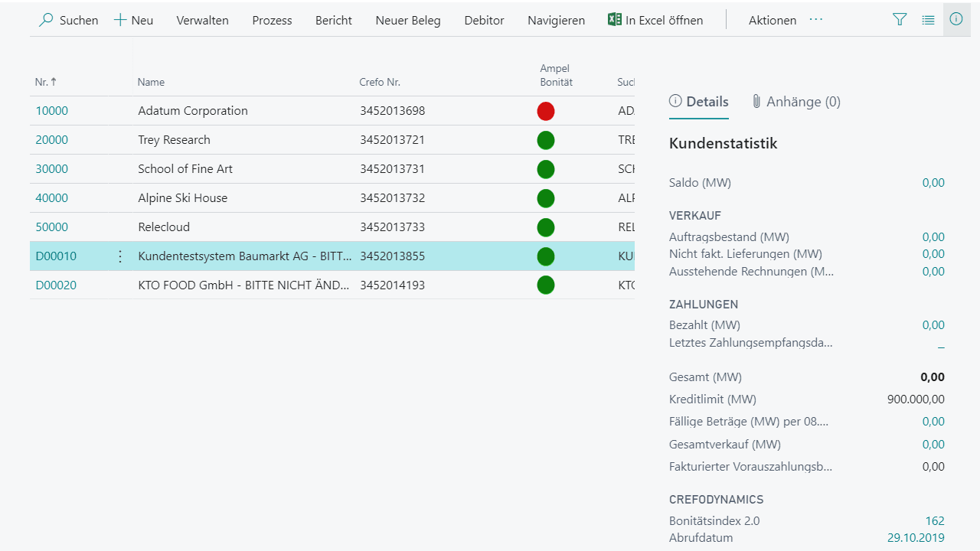Open customer number 30000
This screenshot has width=980, height=551.
[52, 169]
